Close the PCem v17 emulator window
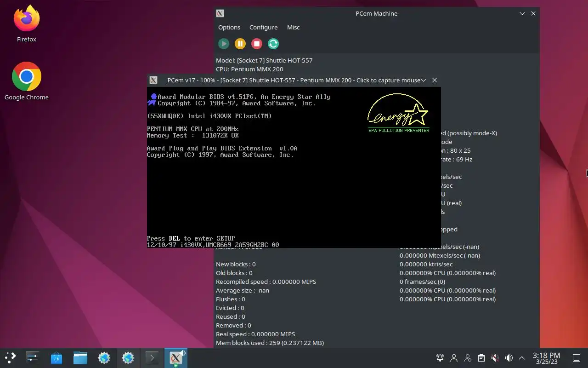Image resolution: width=588 pixels, height=368 pixels. coord(434,80)
